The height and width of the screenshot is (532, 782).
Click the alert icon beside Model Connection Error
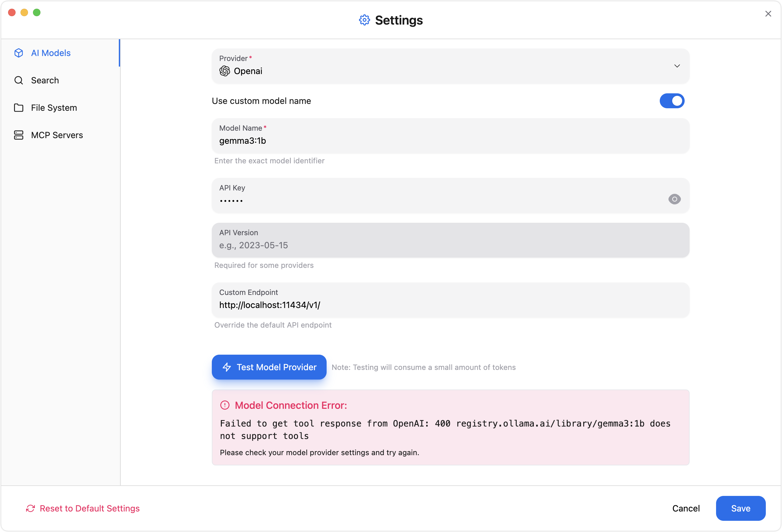pos(225,405)
